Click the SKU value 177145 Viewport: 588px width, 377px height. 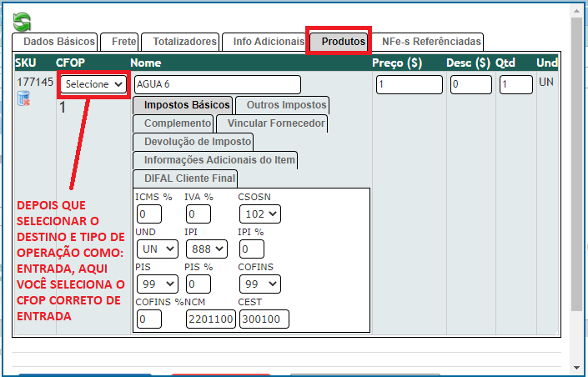tap(35, 82)
